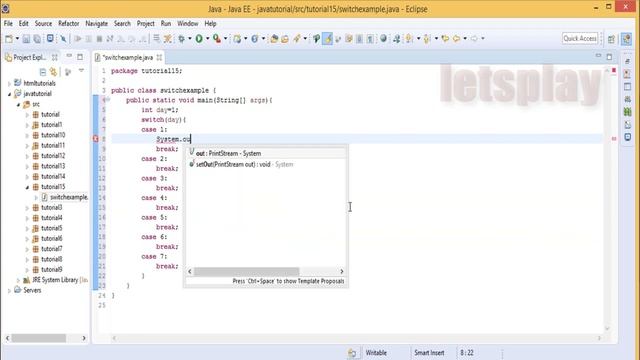
Task: Expand the Servers node
Action: tap(10, 291)
